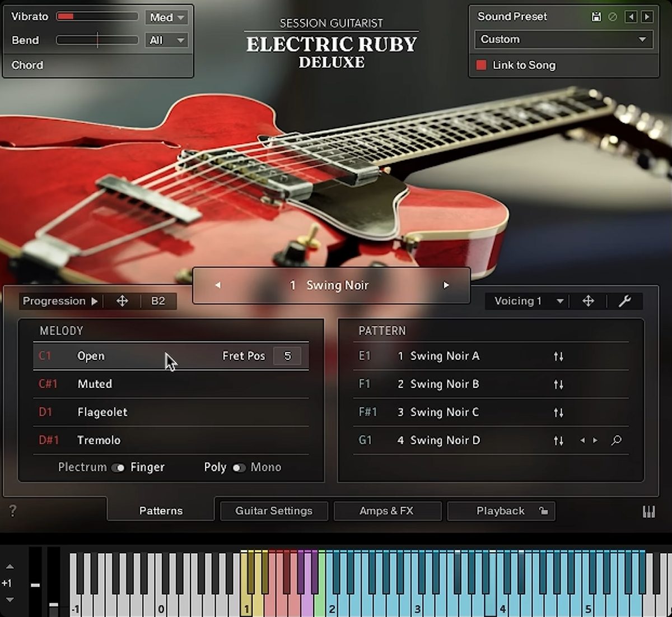Switch to Guitar Settings tab
Screen dimensions: 672x617
pyautogui.click(x=274, y=511)
